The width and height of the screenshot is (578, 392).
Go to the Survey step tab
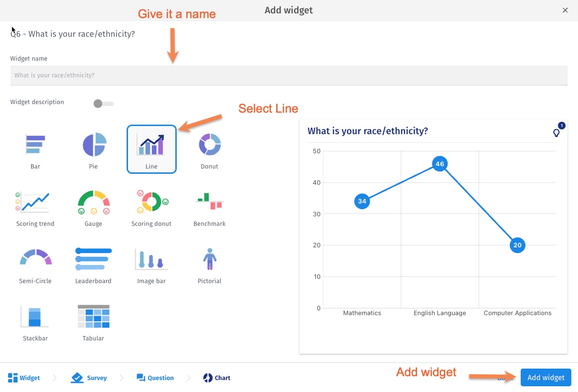(x=89, y=378)
